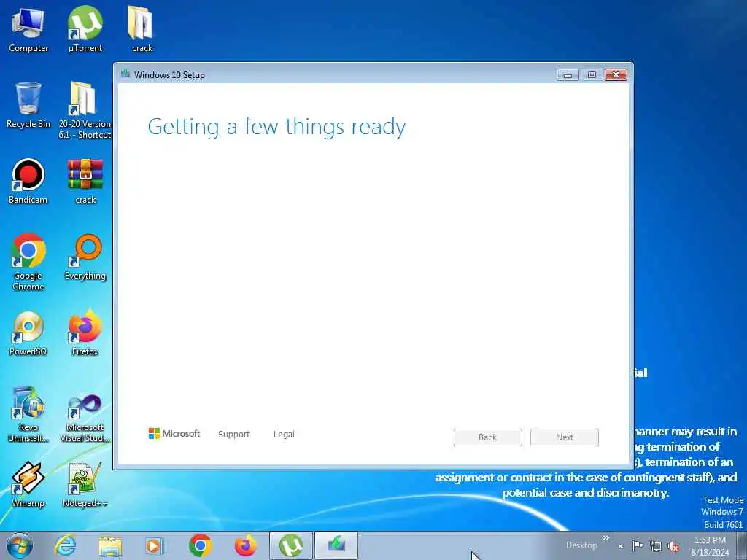
Task: Click the Desktop toolbar label
Action: coord(581,545)
